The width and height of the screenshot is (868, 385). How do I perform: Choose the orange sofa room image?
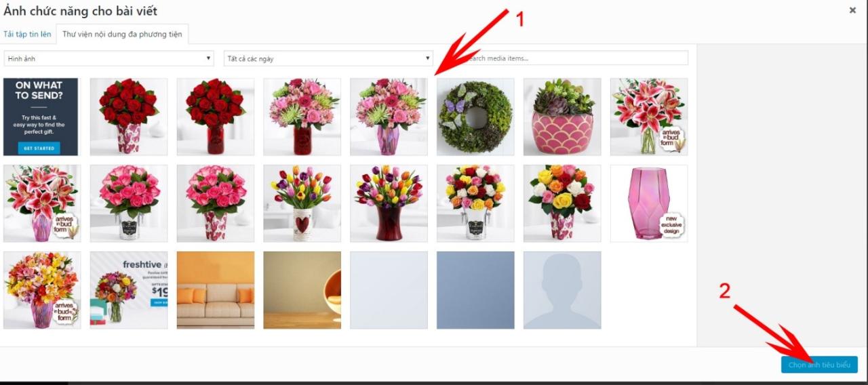click(x=216, y=290)
